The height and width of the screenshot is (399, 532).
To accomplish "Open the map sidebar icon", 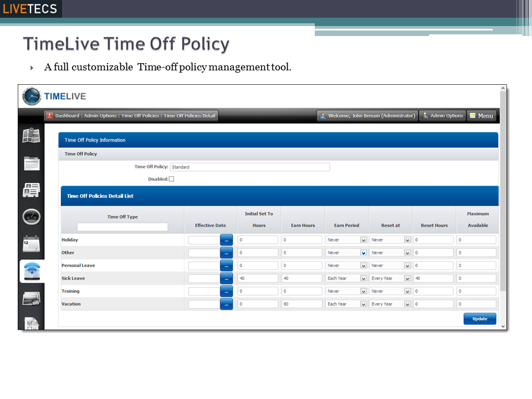I will 31,135.
